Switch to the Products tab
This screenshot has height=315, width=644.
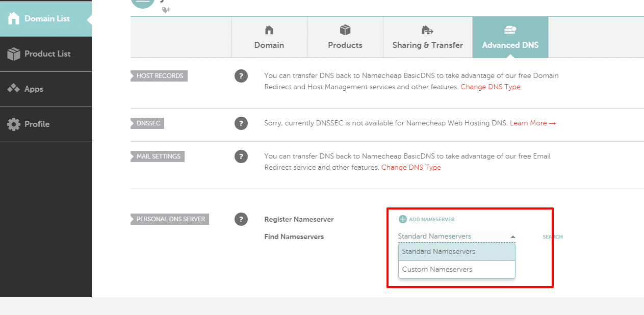[x=345, y=37]
